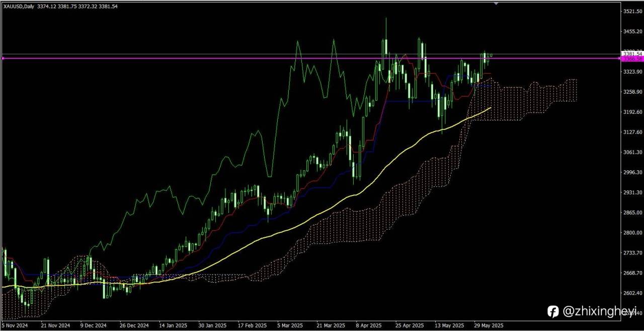Image resolution: width=644 pixels, height=331 pixels.
Task: Click the 25 Apr 2025 date label
Action: 410,325
